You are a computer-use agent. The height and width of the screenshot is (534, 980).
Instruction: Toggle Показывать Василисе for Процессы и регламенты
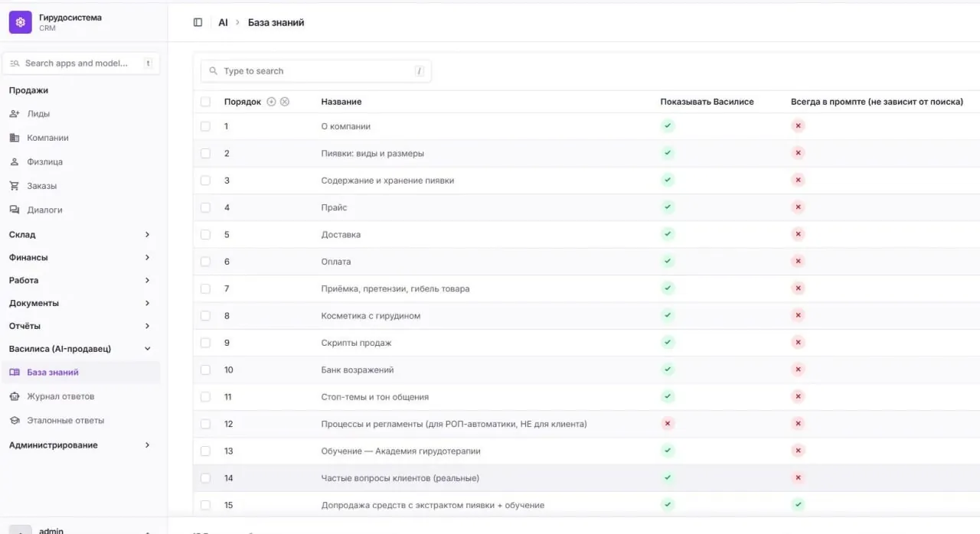coord(668,424)
